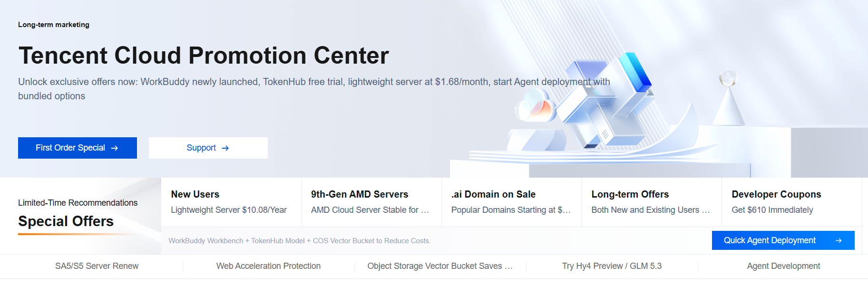Launch Quick Agent Deployment
868x285 pixels.
point(783,240)
